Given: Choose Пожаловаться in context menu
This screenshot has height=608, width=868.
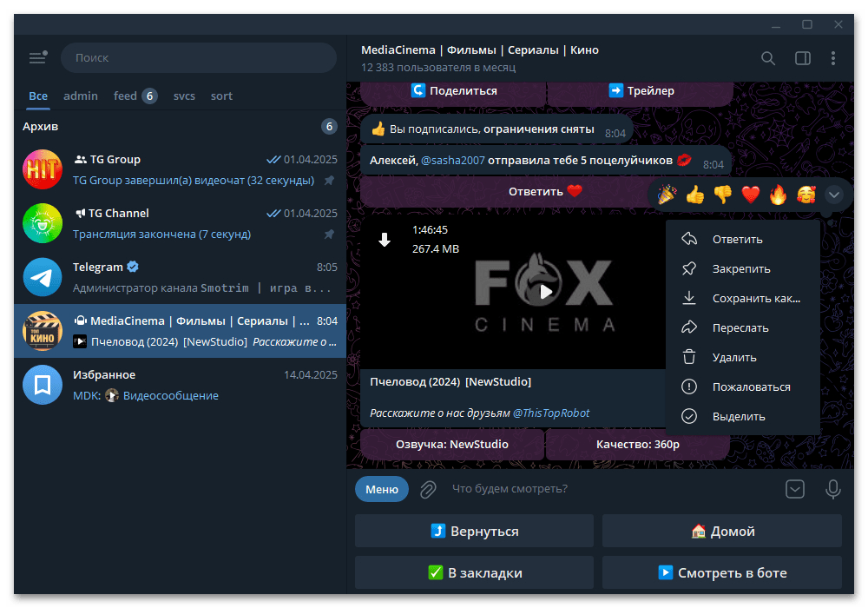Looking at the screenshot, I should click(x=742, y=387).
